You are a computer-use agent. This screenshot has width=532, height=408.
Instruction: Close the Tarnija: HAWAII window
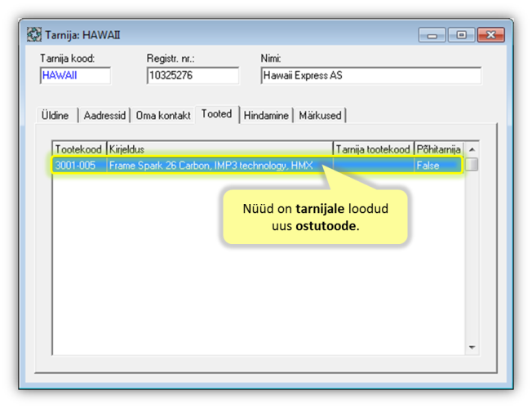490,36
